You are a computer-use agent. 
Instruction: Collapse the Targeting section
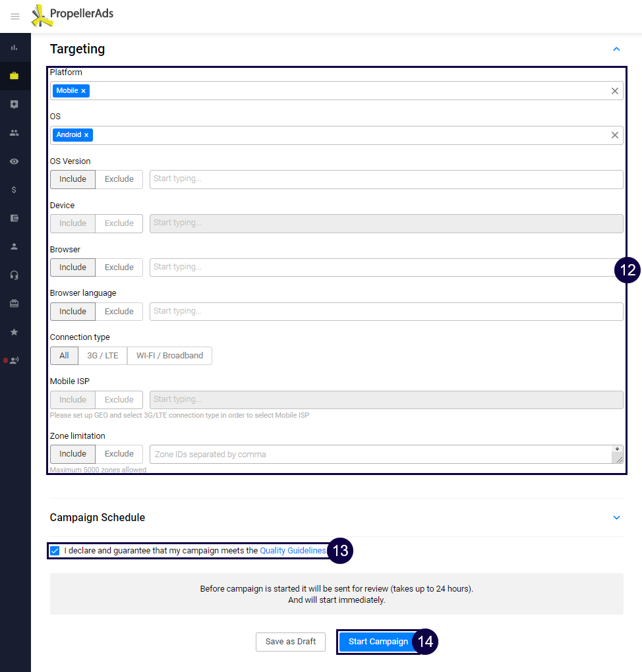616,49
